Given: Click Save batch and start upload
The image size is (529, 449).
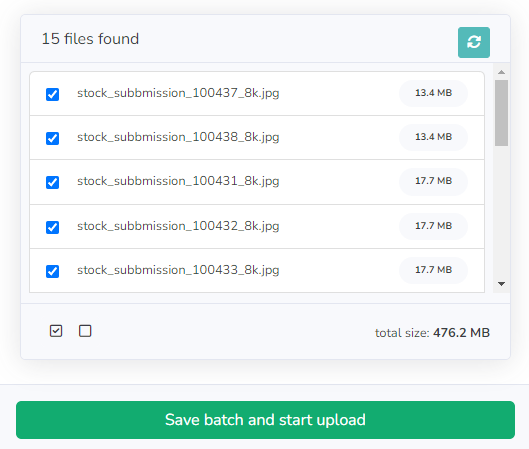Looking at the screenshot, I should [265, 420].
